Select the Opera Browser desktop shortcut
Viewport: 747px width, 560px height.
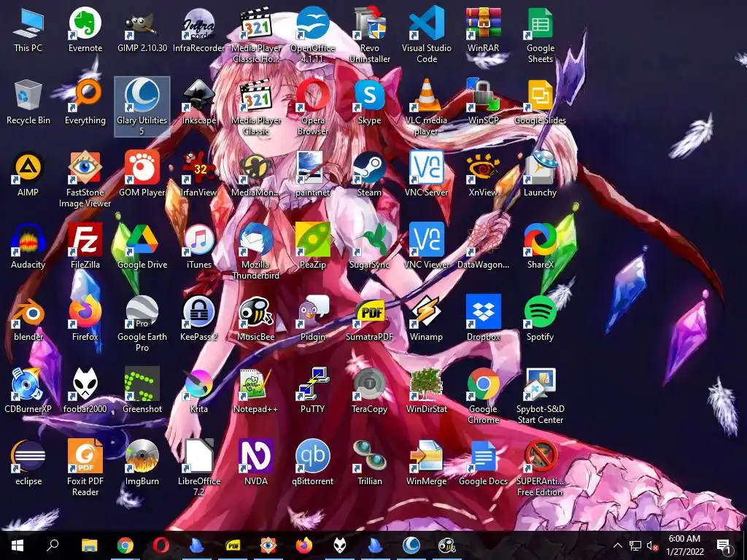[312, 108]
